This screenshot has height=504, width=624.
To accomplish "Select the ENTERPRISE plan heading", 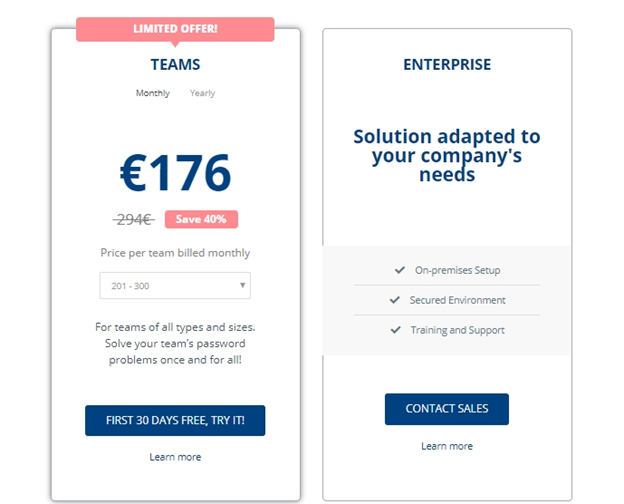I will pos(447,64).
